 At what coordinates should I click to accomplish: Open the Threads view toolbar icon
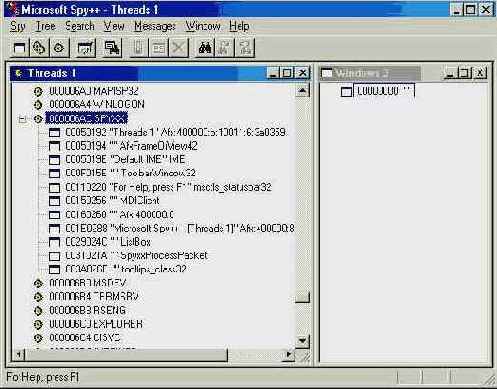(x=59, y=48)
